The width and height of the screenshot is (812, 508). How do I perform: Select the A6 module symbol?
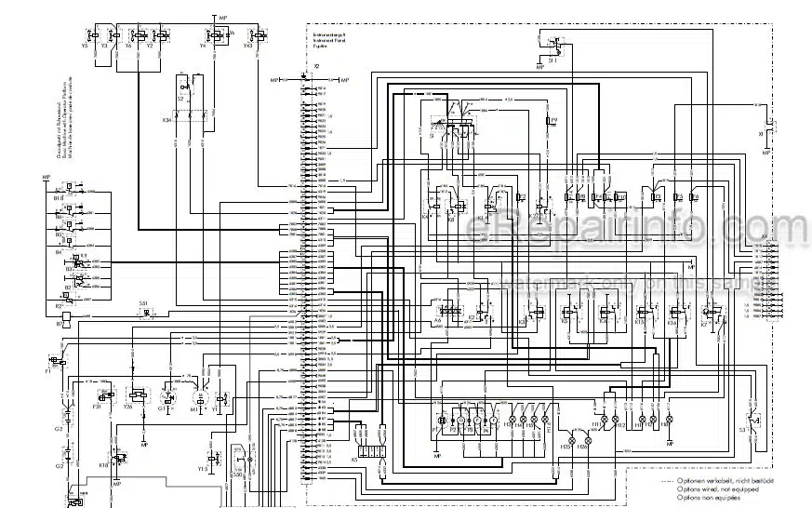pos(448,310)
